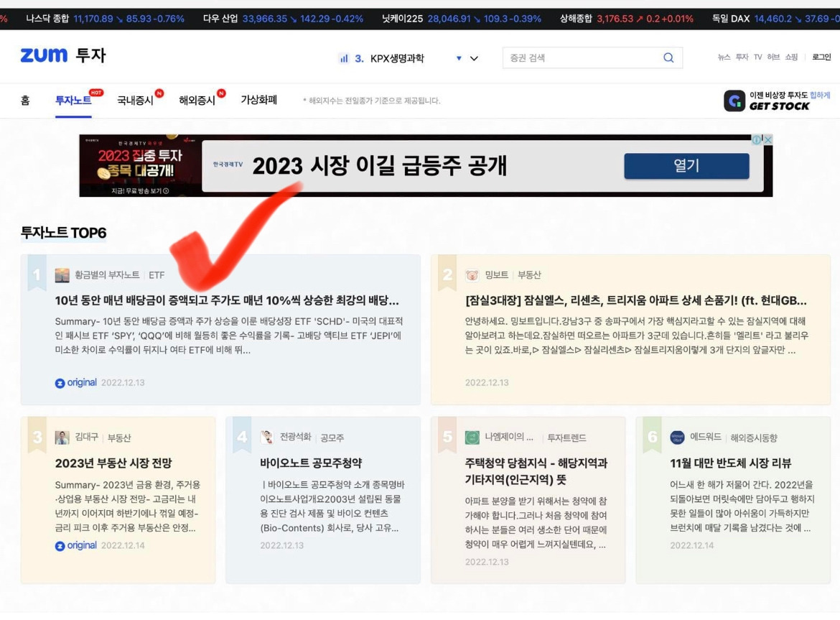Expand the trending stocks chevron
Screen dimensions: 840x620
474,58
